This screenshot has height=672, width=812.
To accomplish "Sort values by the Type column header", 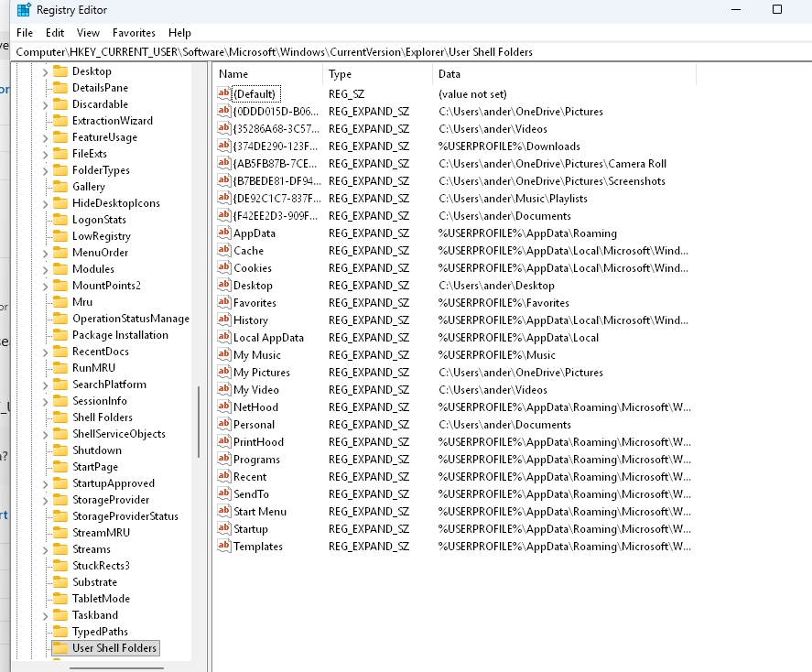I will pyautogui.click(x=377, y=74).
